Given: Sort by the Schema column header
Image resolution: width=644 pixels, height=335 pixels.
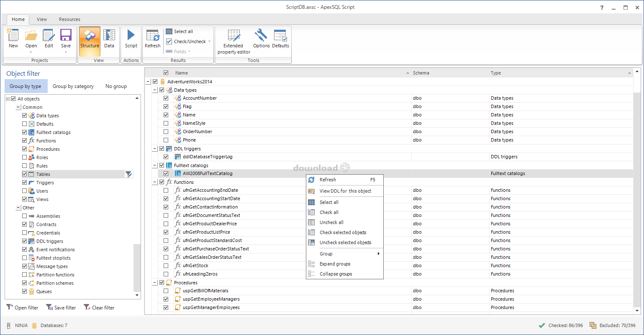Looking at the screenshot, I should point(450,73).
